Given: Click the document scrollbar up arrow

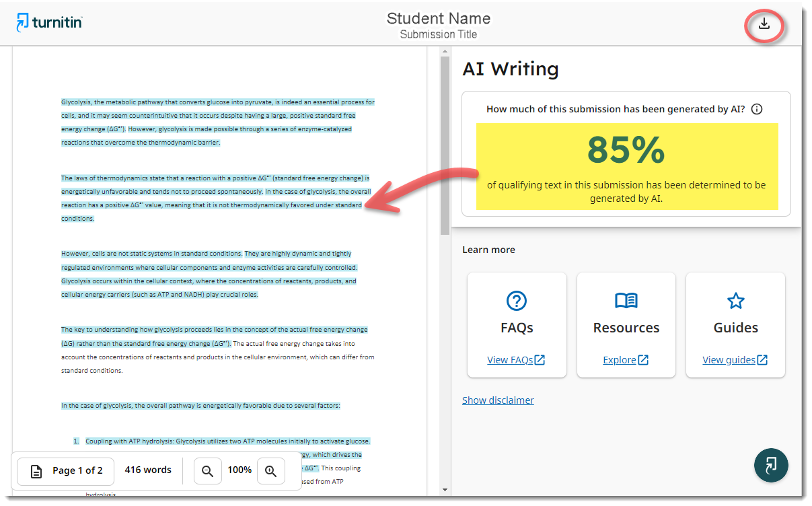Looking at the screenshot, I should (x=445, y=52).
